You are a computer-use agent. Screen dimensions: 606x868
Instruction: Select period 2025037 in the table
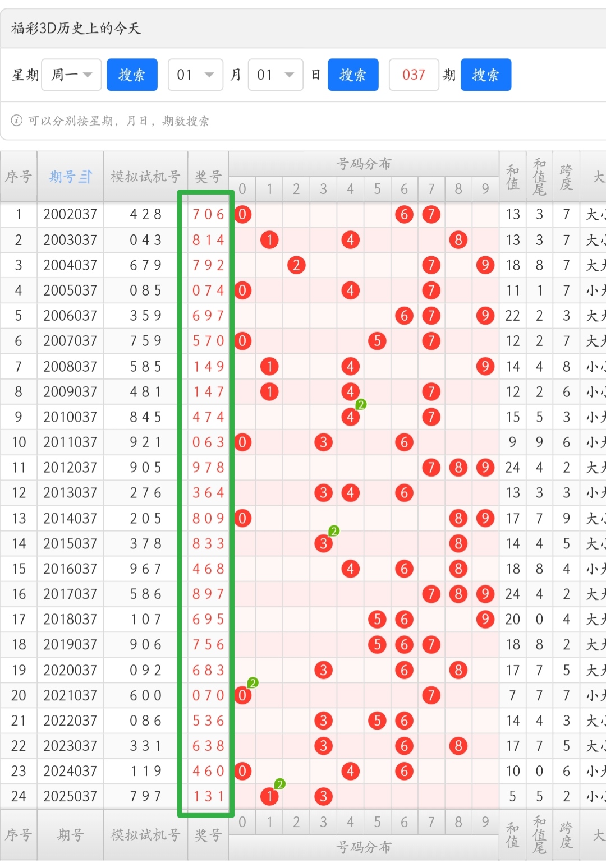(70, 796)
